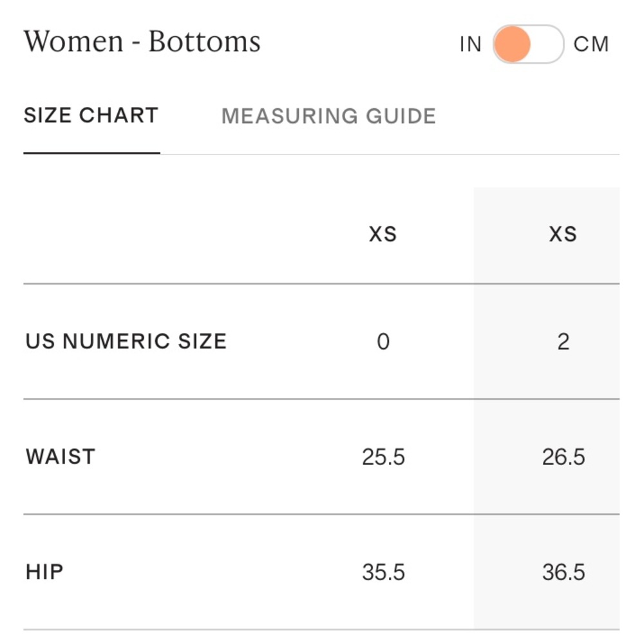Toggle the IN/CM unit switch
Viewport: 644px width, 644px height.
click(x=528, y=44)
